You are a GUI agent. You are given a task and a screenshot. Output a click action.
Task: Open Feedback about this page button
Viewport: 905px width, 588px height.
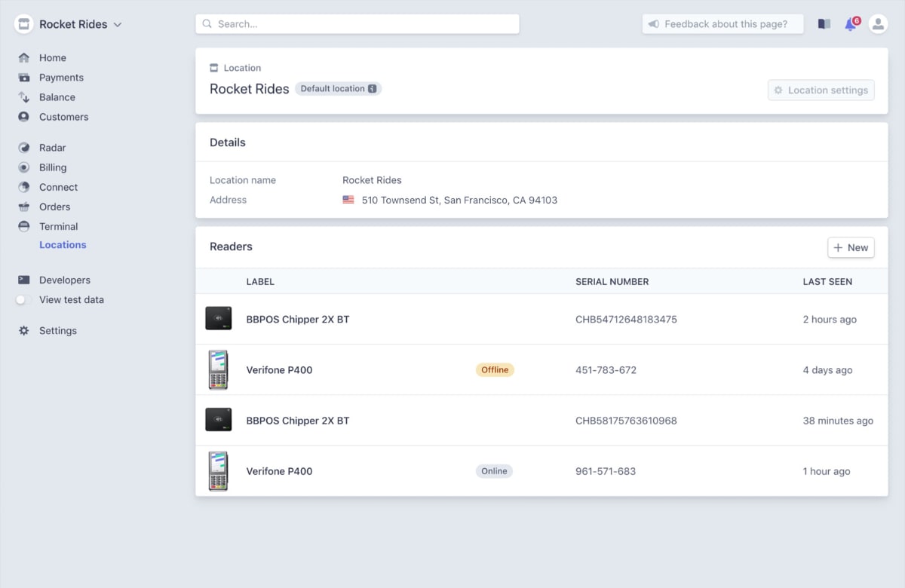click(723, 24)
